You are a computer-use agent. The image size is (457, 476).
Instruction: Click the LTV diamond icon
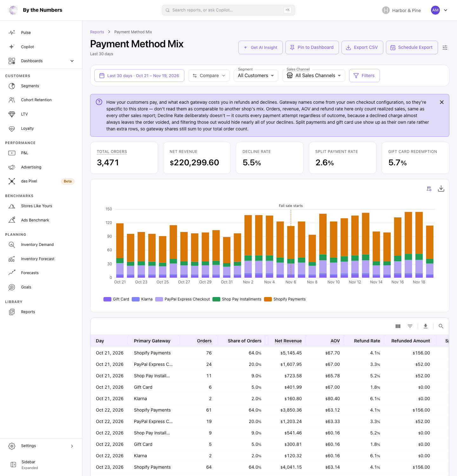click(x=12, y=114)
